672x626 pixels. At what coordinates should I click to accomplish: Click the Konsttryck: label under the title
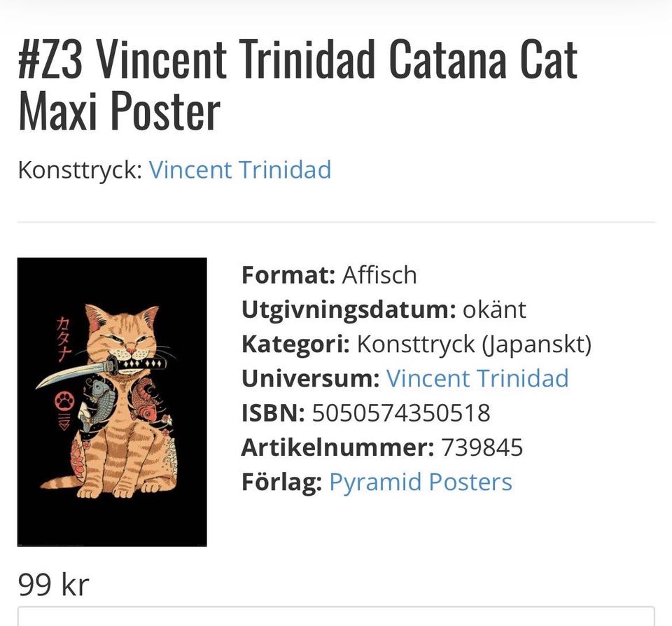coord(80,170)
